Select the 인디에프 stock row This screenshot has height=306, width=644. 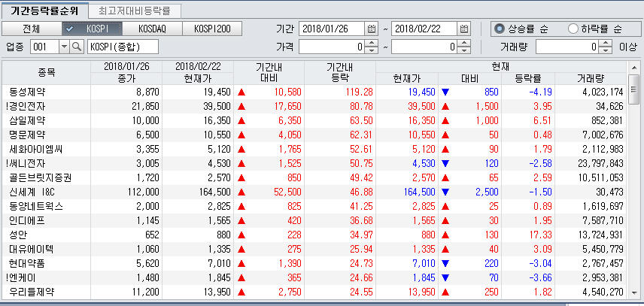pos(315,220)
